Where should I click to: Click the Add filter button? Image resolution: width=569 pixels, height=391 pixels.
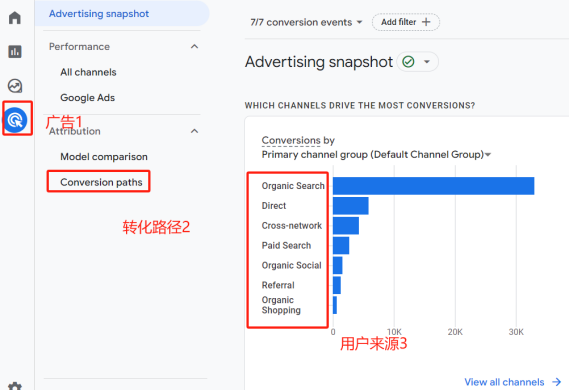pos(405,22)
